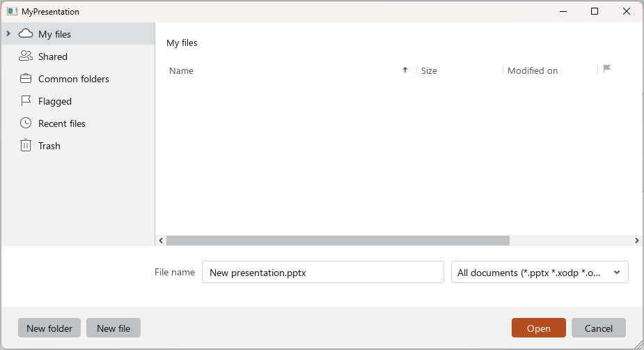
Task: Click the flag column header icon
Action: pos(607,69)
